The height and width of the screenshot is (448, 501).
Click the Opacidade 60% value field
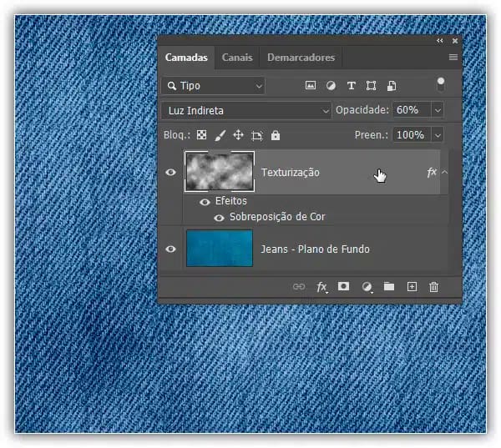[412, 110]
